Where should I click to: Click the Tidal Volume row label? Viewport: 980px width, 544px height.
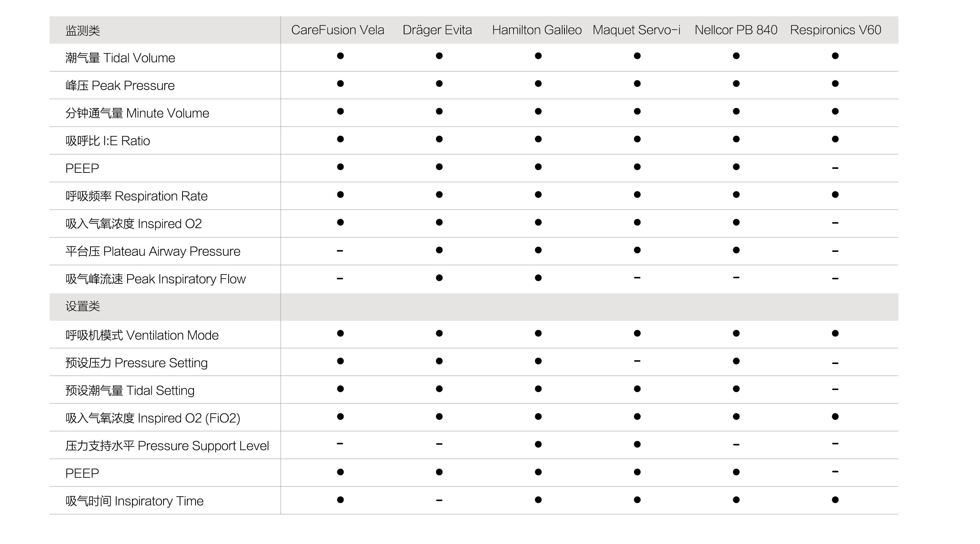coord(120,58)
